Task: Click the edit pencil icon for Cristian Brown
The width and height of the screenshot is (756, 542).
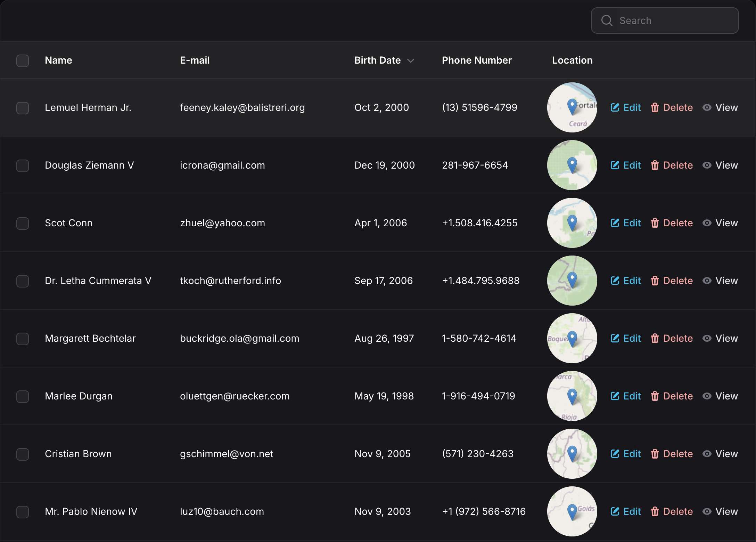Action: click(x=615, y=454)
